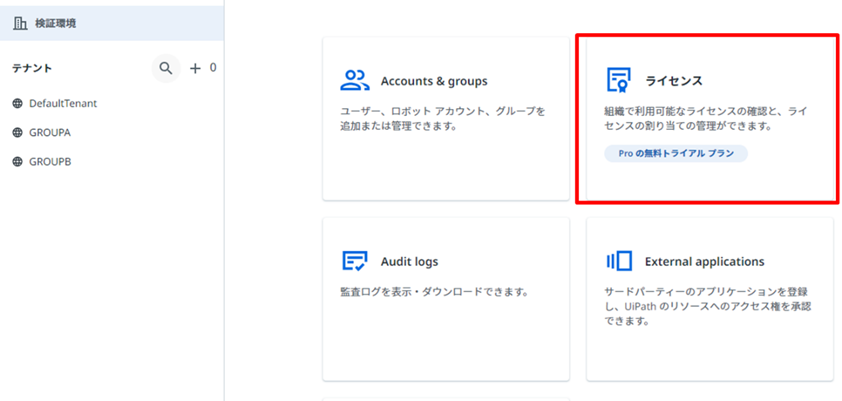Click the Pro の無料トライアル プラン badge
Viewport: 842px width, 401px height.
(676, 154)
